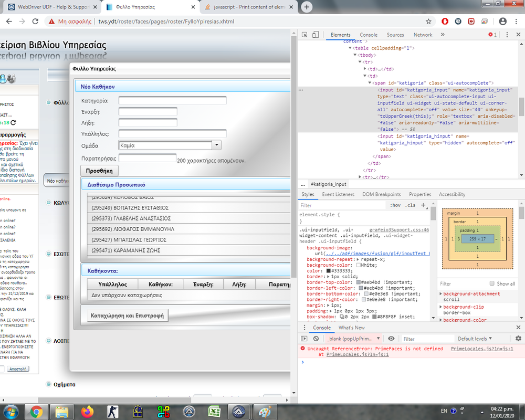Screen dimensions: 525x420
Task: Expand background-clip computed property
Action: click(441, 307)
